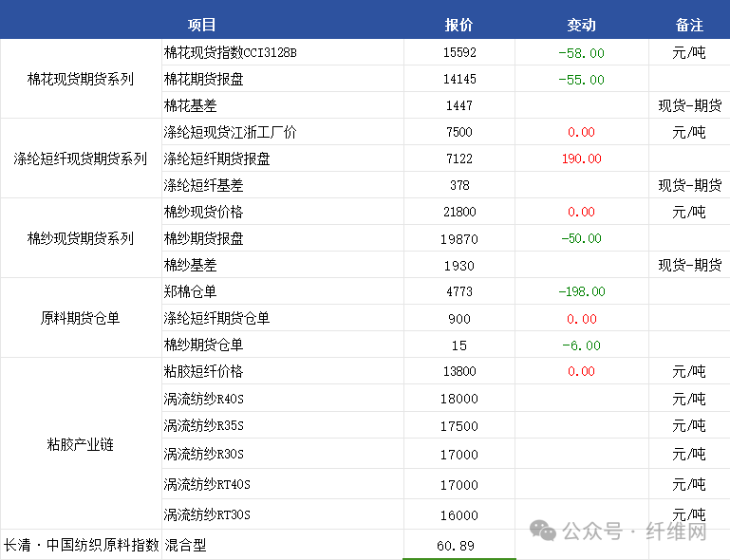The height and width of the screenshot is (560, 730).
Task: Click the 长清·中国纺织原料指数 cell
Action: point(81,545)
